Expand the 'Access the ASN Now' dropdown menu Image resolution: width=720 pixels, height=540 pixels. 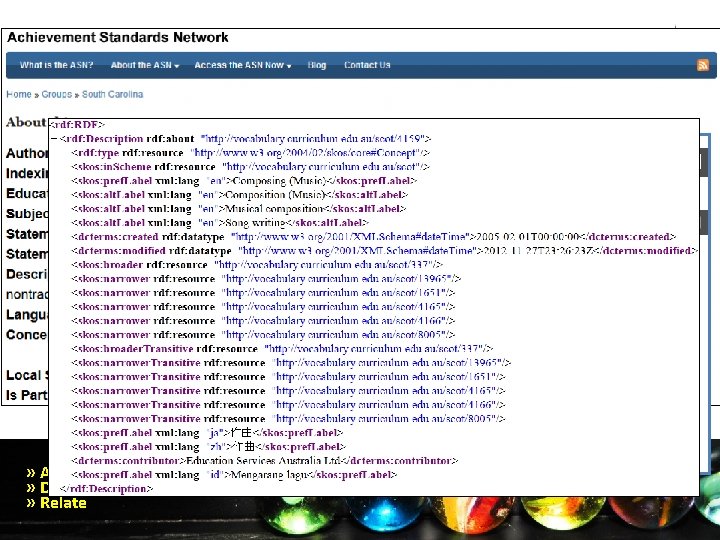(x=243, y=65)
